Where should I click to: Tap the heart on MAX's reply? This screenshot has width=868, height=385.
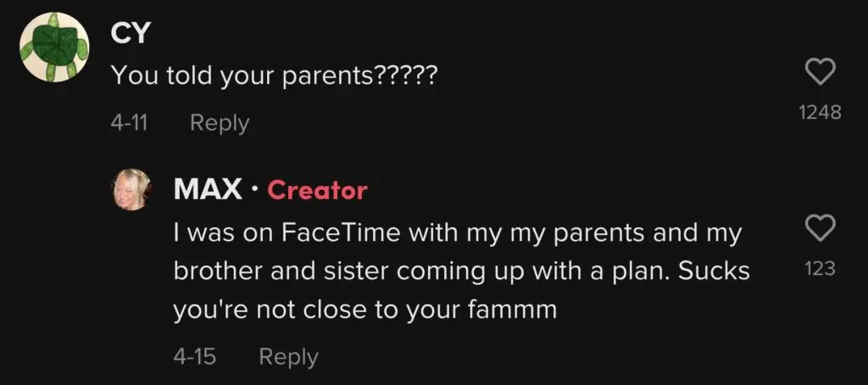click(x=820, y=226)
